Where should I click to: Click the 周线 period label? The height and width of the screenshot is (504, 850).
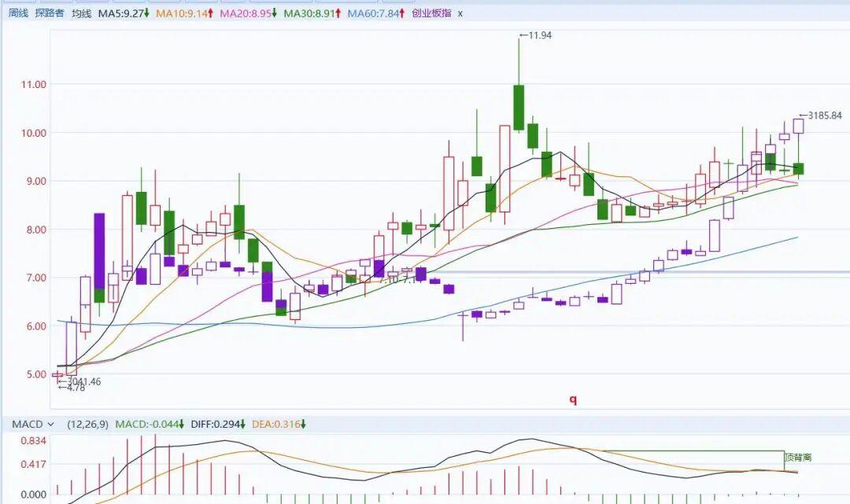pyautogui.click(x=18, y=13)
